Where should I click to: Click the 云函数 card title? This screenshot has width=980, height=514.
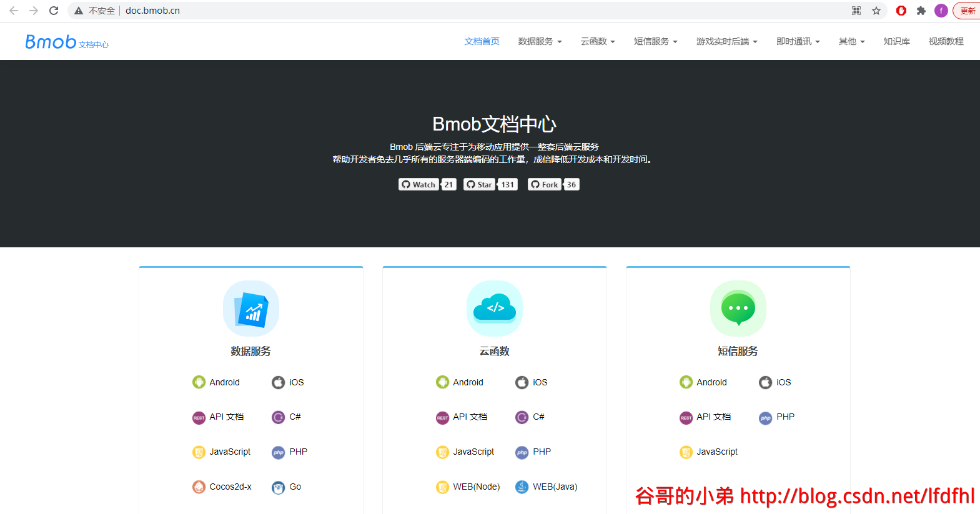495,351
